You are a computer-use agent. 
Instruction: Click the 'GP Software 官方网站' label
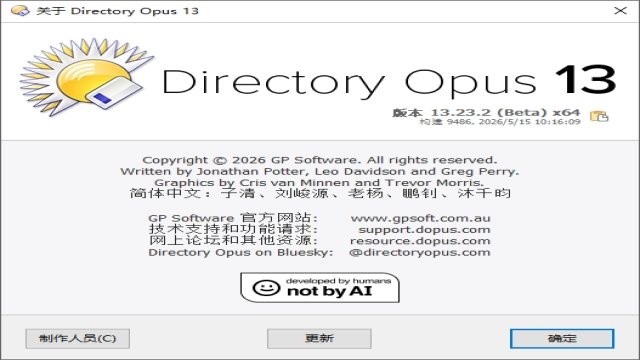[x=233, y=218]
